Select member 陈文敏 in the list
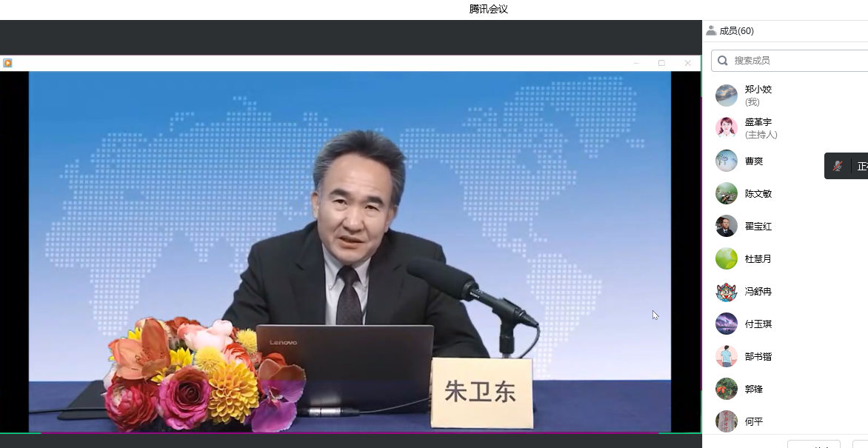Viewport: 868px width, 448px height. point(758,193)
